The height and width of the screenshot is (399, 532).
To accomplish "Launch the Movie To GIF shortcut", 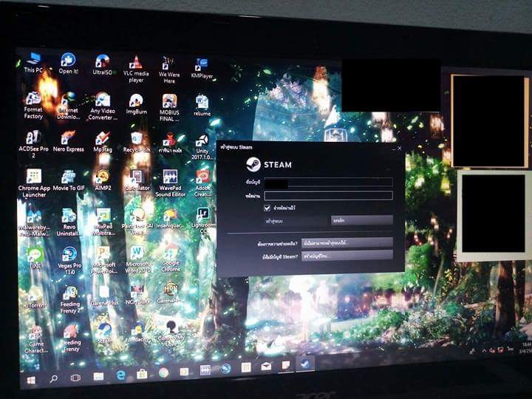I will click(69, 181).
